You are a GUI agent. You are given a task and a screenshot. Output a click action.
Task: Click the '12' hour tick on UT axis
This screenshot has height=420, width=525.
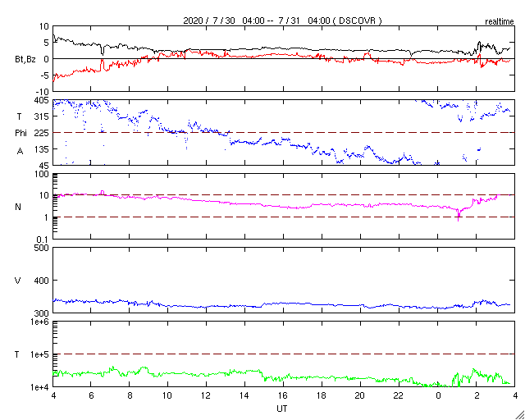pyautogui.click(x=206, y=396)
